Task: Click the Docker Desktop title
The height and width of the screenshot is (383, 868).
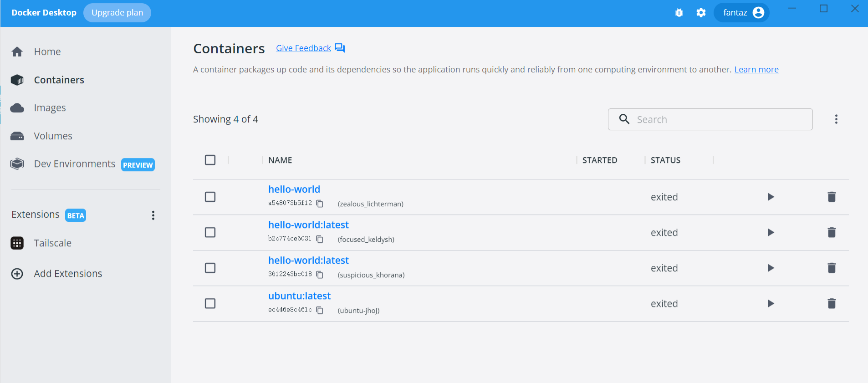Action: coord(44,13)
